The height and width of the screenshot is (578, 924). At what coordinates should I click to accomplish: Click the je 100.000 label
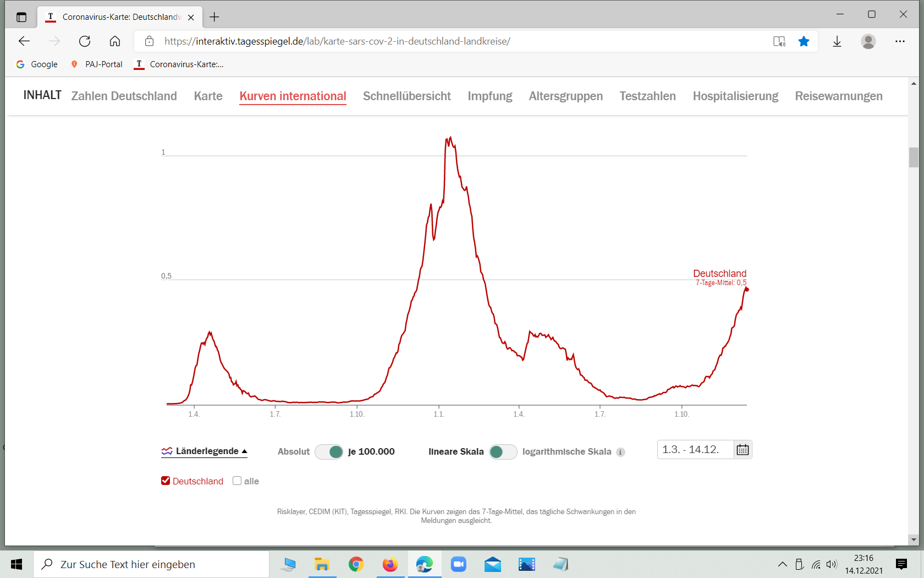coord(371,452)
